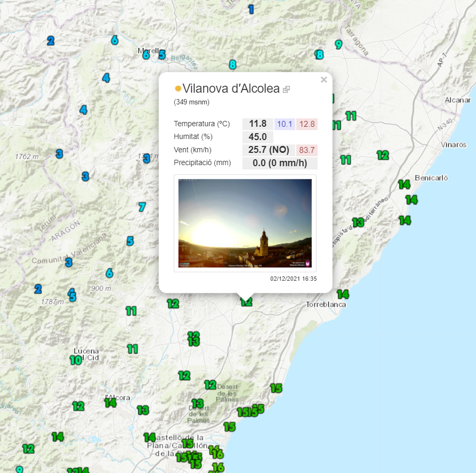Image resolution: width=476 pixels, height=473 pixels.
Task: Select the 6 marker above 900 m label
Action: click(109, 273)
